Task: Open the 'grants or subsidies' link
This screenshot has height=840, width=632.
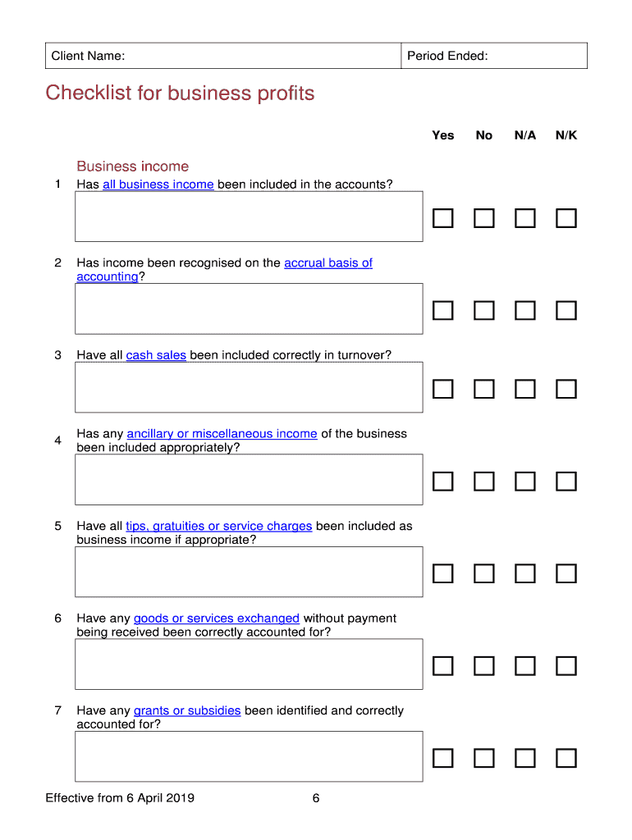Action: click(x=187, y=710)
